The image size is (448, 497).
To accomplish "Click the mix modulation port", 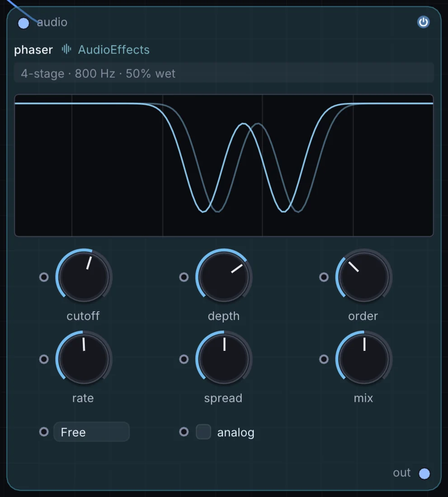I will tap(324, 359).
